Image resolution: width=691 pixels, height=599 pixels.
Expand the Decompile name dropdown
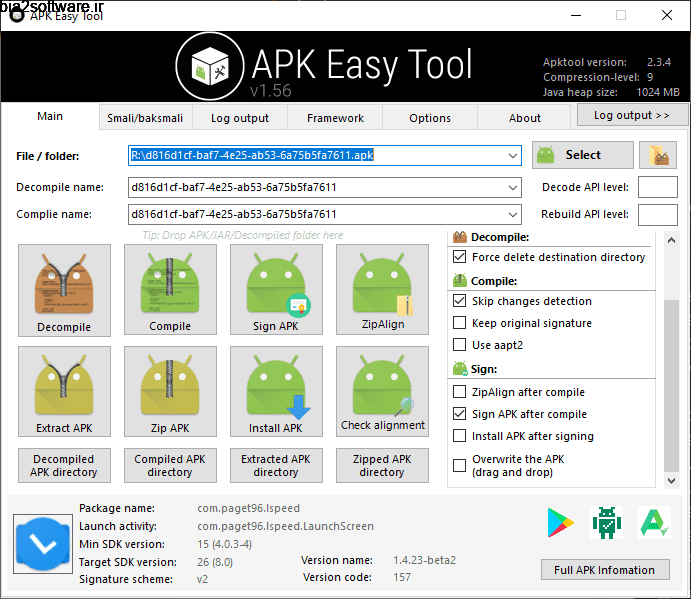tap(513, 188)
